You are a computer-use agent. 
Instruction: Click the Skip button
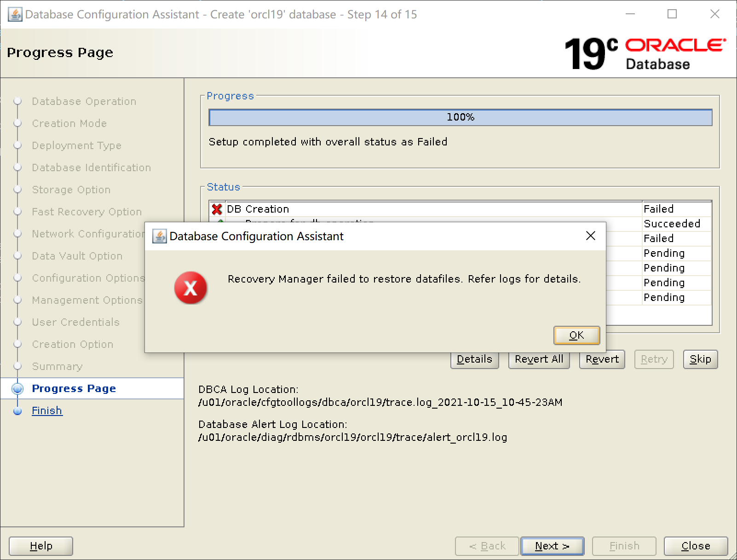pyautogui.click(x=700, y=359)
